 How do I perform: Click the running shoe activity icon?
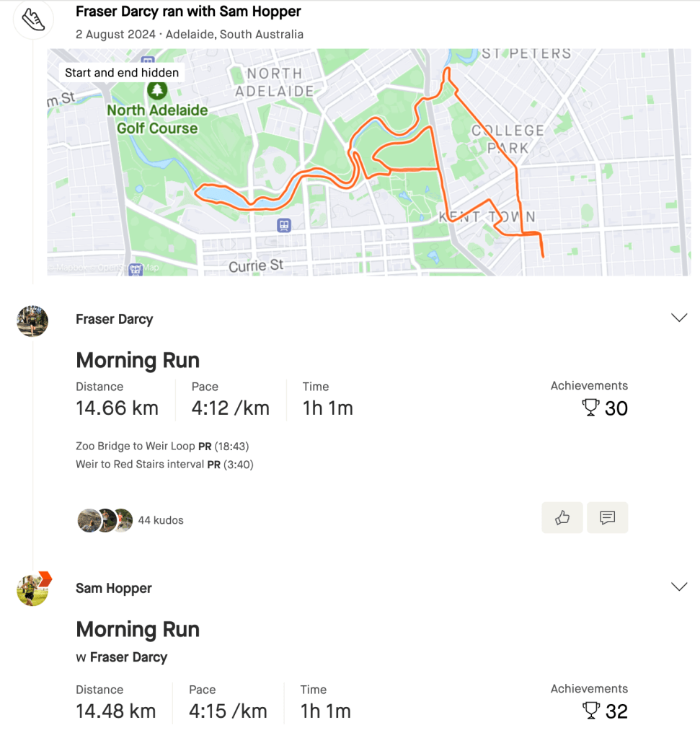tap(32, 19)
